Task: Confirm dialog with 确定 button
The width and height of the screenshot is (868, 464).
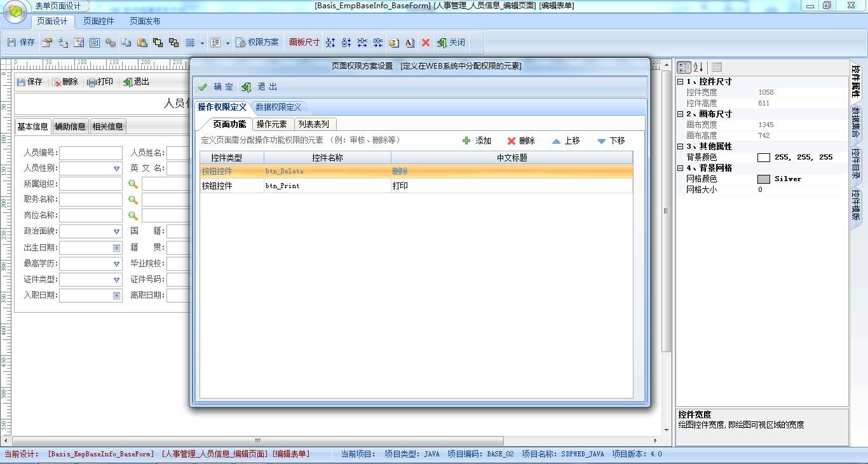Action: point(216,87)
